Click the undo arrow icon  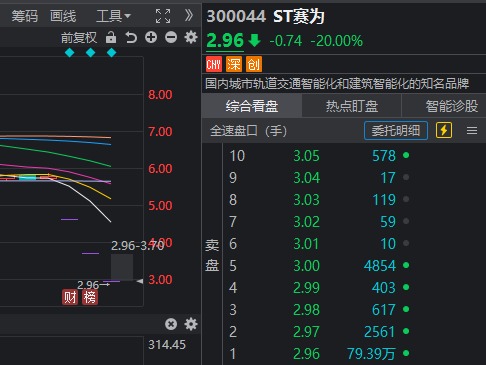coord(131,37)
